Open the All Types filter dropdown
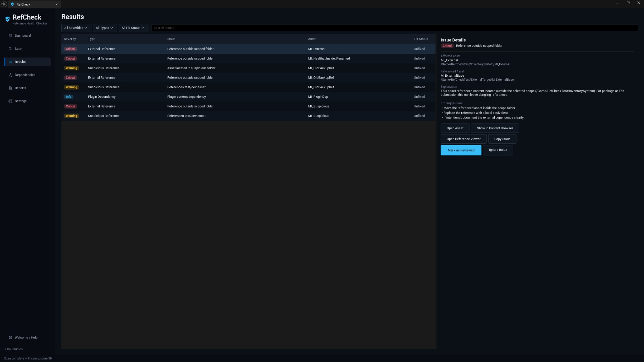The height and width of the screenshot is (362, 644). click(105, 28)
